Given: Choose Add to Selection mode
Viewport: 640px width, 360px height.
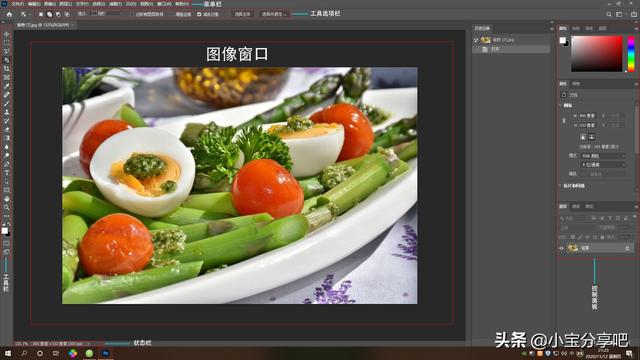Looking at the screenshot, I should coord(49,14).
